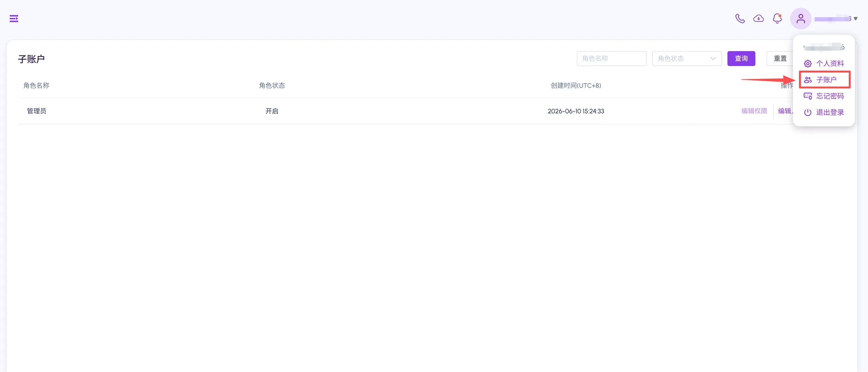Focus the 角色名称 search field

coord(611,59)
